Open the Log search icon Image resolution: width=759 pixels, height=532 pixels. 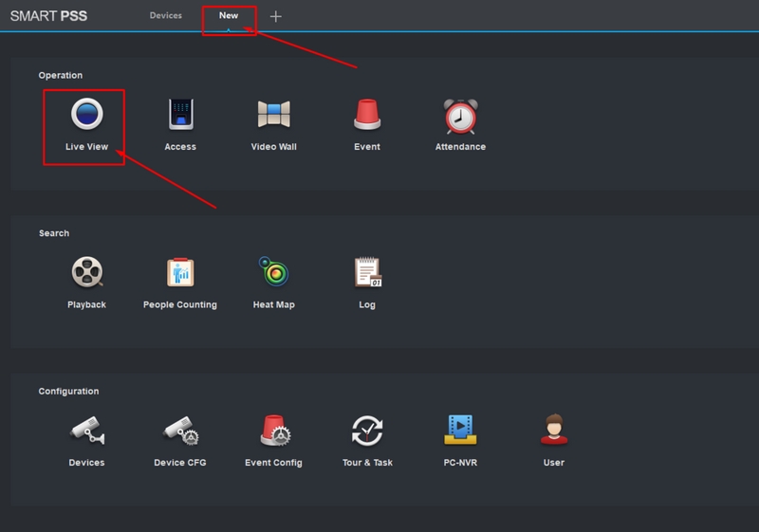(x=367, y=273)
